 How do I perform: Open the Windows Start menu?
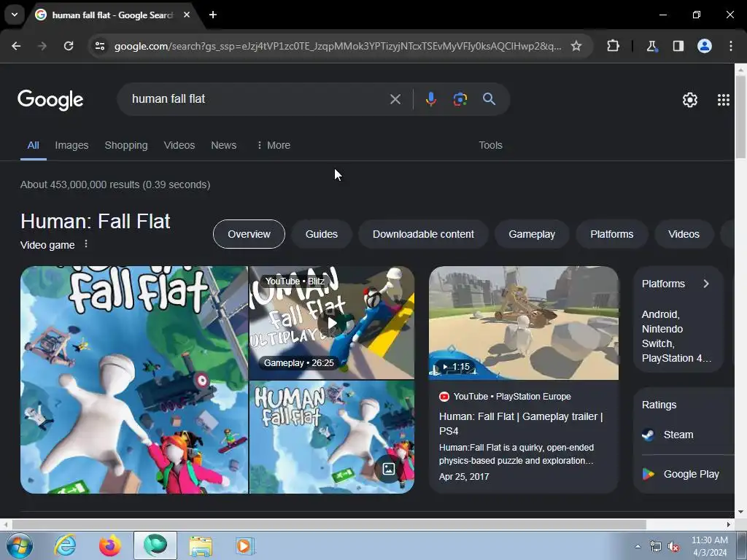coord(20,545)
